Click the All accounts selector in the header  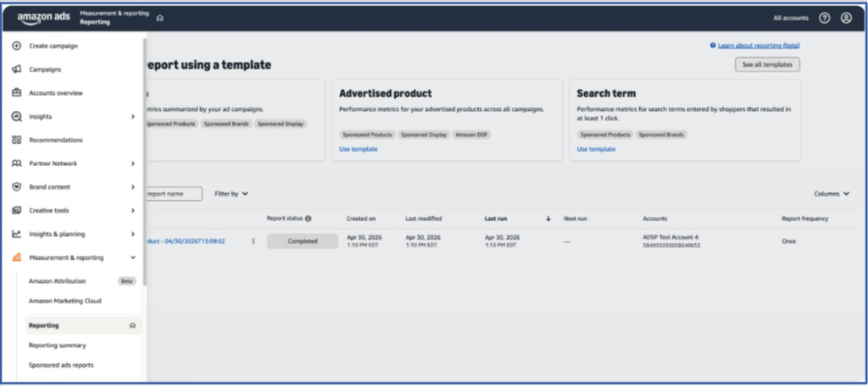(x=791, y=19)
